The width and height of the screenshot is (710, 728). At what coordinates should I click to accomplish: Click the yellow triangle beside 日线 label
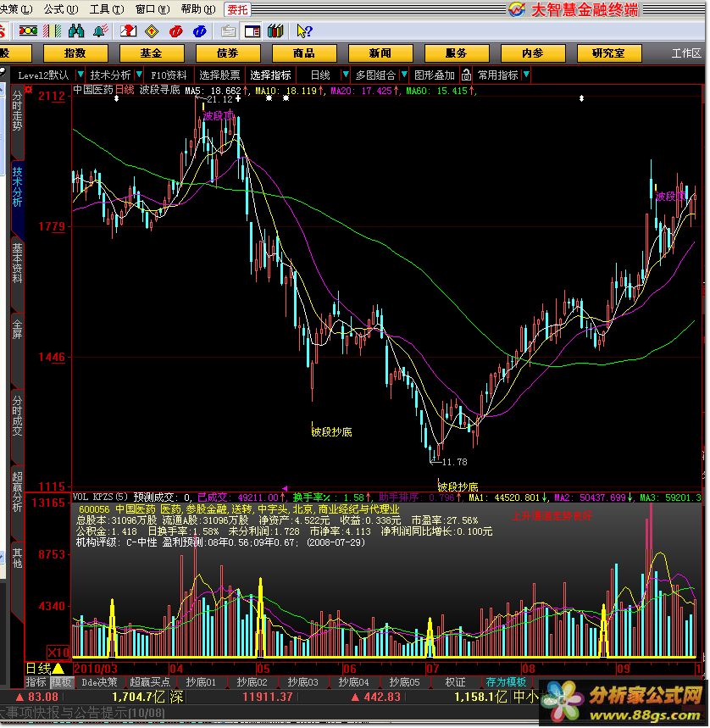pos(58,669)
